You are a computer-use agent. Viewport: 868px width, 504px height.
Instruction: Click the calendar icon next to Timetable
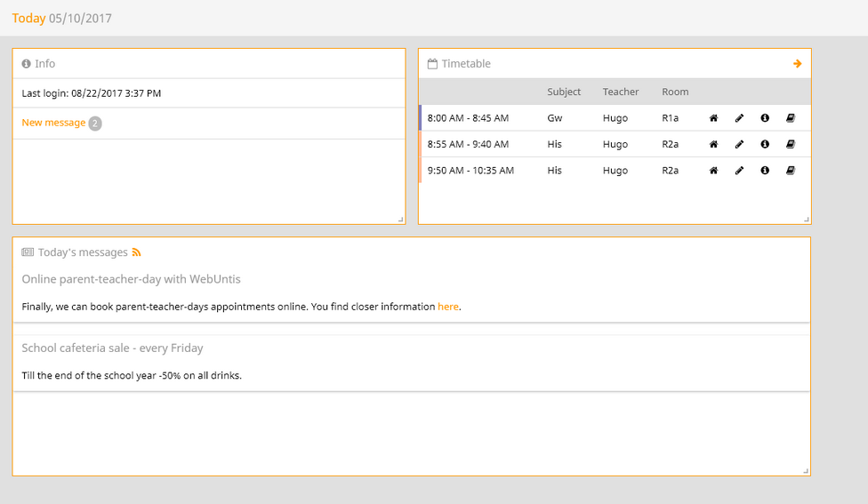pos(432,64)
